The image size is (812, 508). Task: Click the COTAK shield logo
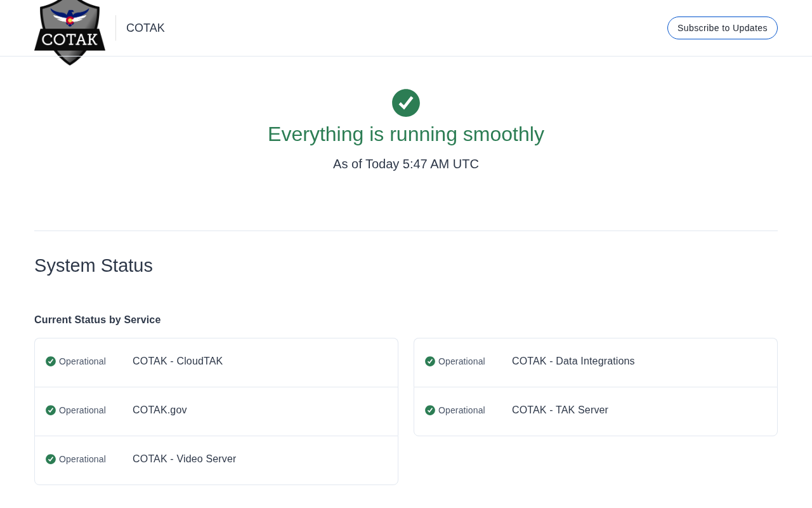[x=70, y=30]
